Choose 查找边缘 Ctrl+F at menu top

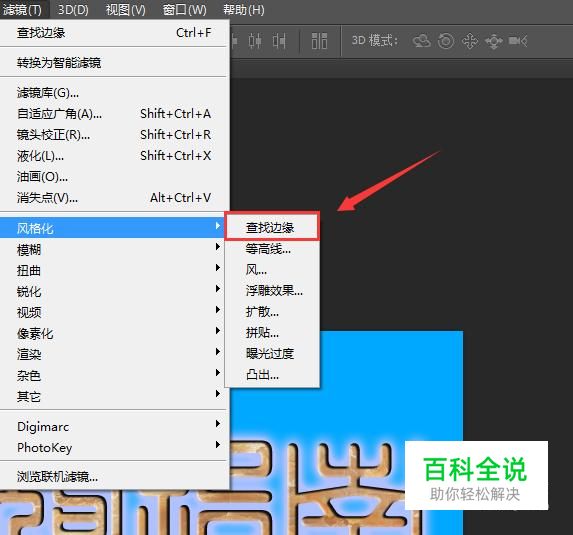coord(114,33)
